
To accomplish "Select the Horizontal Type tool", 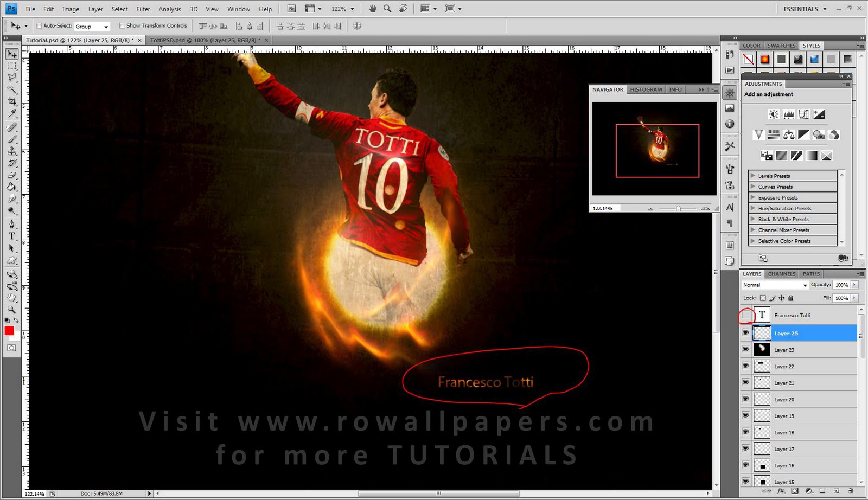I will (12, 236).
